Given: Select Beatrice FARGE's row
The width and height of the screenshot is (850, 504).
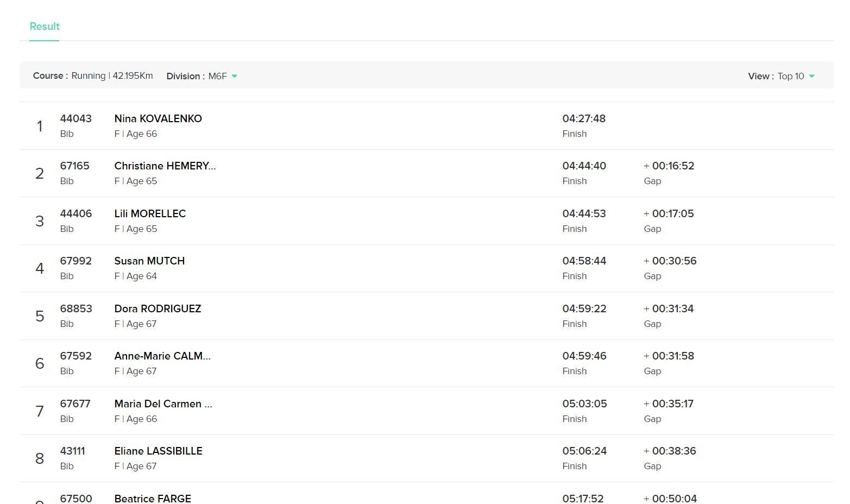Looking at the screenshot, I should pos(153,498).
